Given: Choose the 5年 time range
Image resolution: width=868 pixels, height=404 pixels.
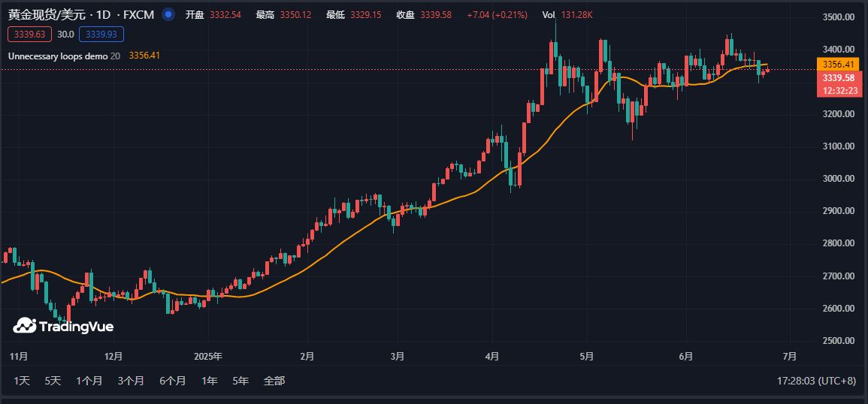Looking at the screenshot, I should pyautogui.click(x=240, y=381).
